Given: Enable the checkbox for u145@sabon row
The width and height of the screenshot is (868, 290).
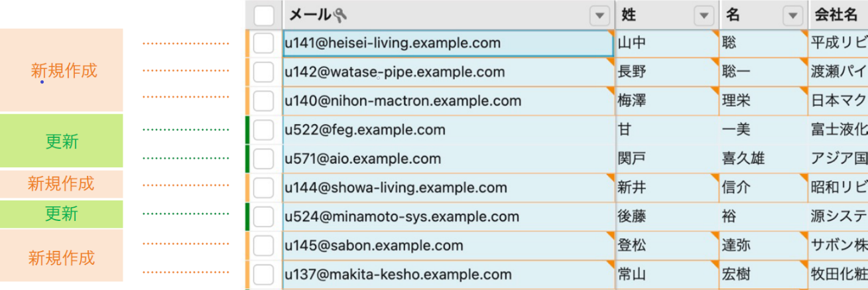Looking at the screenshot, I should pyautogui.click(x=263, y=246).
